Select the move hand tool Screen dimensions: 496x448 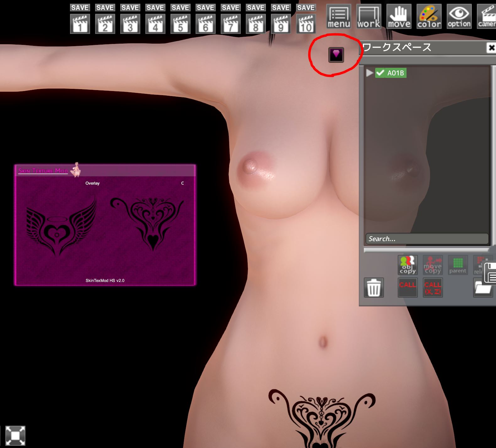click(x=399, y=17)
